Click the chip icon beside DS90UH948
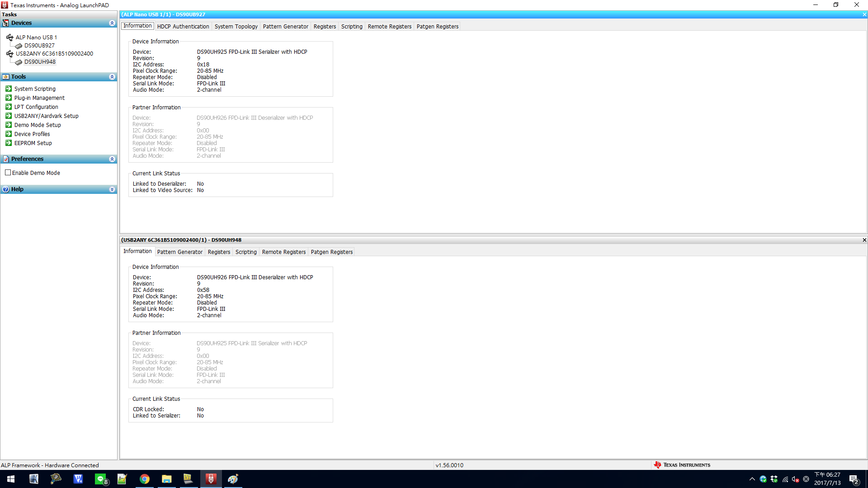 (x=19, y=62)
